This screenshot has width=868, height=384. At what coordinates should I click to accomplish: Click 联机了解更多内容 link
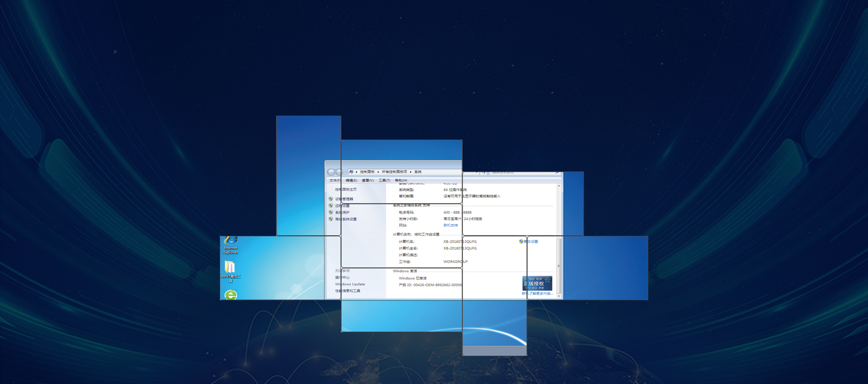(x=538, y=294)
